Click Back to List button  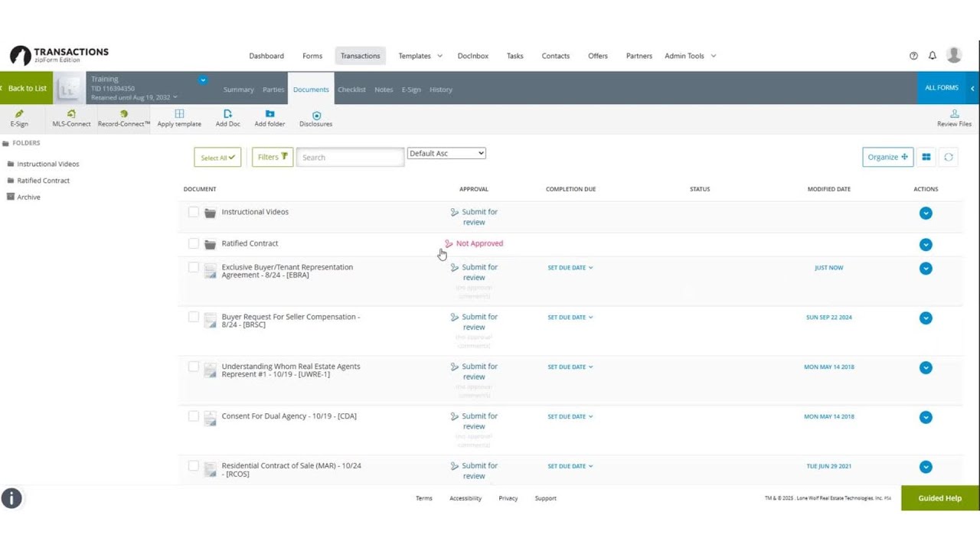click(x=26, y=88)
